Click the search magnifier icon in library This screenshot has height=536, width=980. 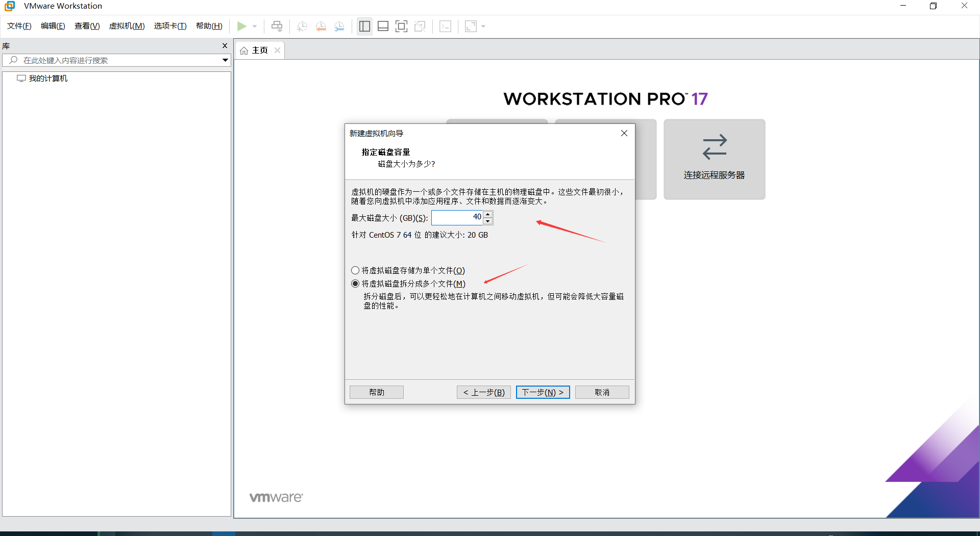(14, 60)
